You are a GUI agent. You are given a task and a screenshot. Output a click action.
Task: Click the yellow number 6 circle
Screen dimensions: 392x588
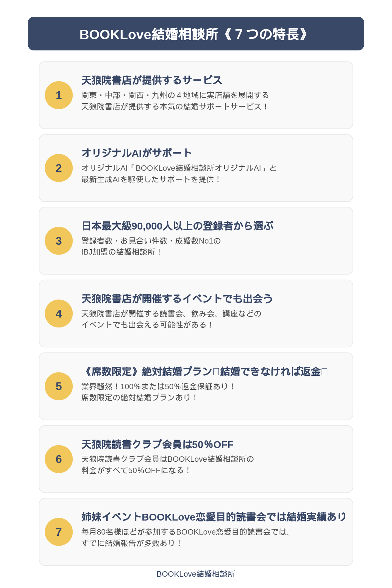coord(59,459)
